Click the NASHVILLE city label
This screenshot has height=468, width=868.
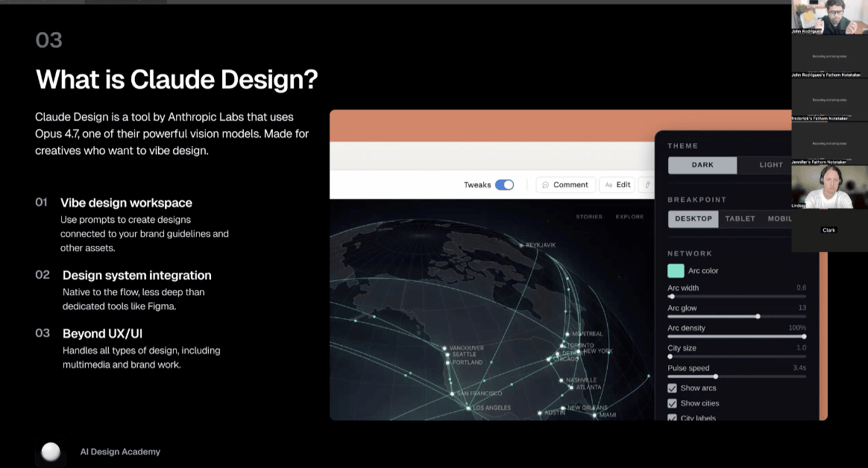pos(581,380)
